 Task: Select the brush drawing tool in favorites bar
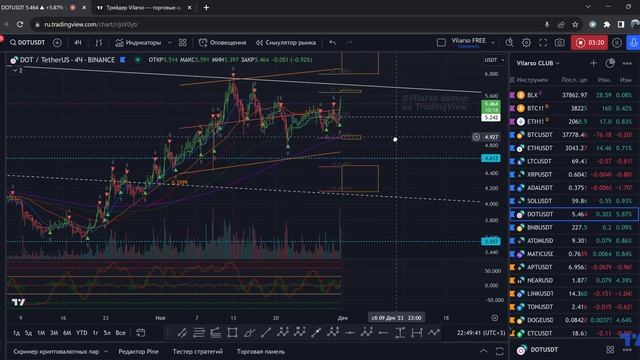[249, 333]
